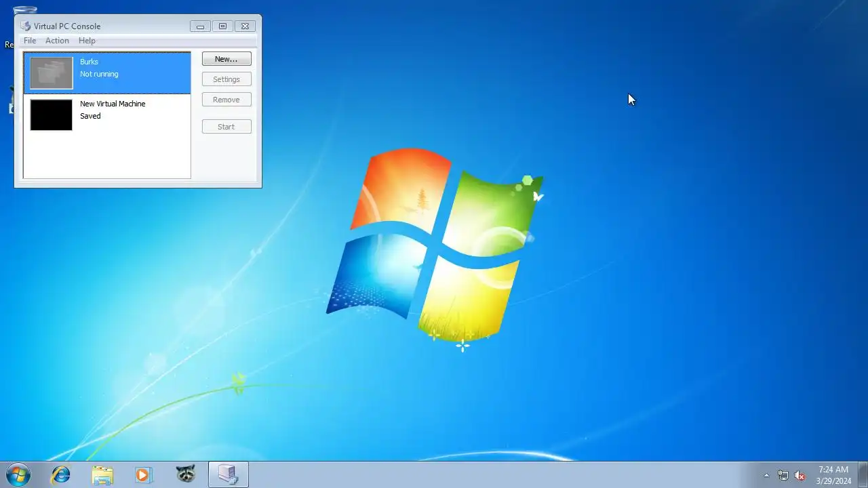The width and height of the screenshot is (868, 488).
Task: Close the Virtual PC Console window
Action: click(x=245, y=26)
